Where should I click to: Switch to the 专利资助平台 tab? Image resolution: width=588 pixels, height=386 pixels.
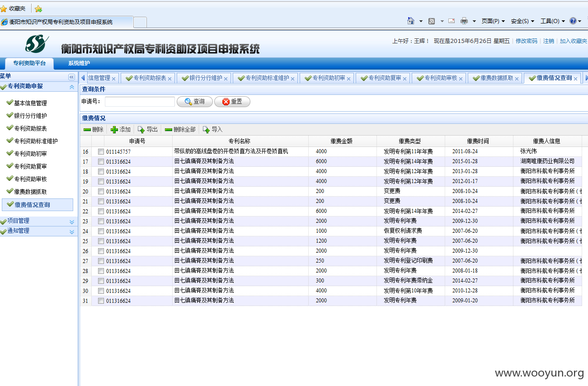29,63
